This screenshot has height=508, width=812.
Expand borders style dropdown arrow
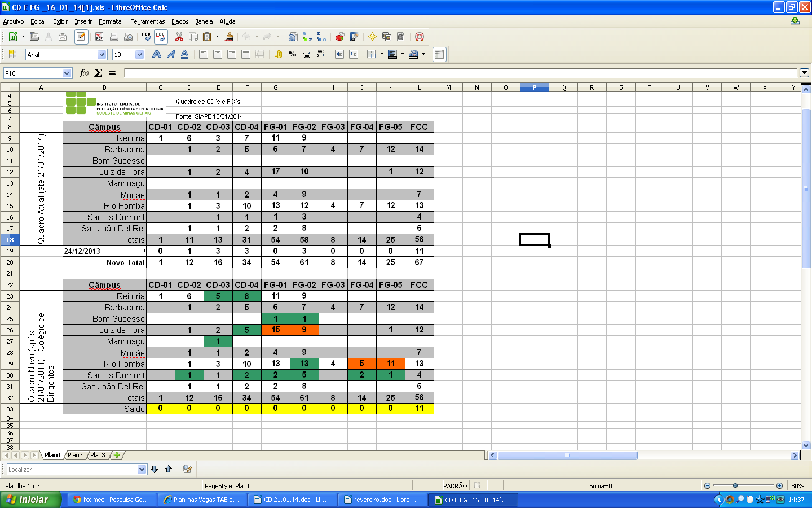click(382, 54)
